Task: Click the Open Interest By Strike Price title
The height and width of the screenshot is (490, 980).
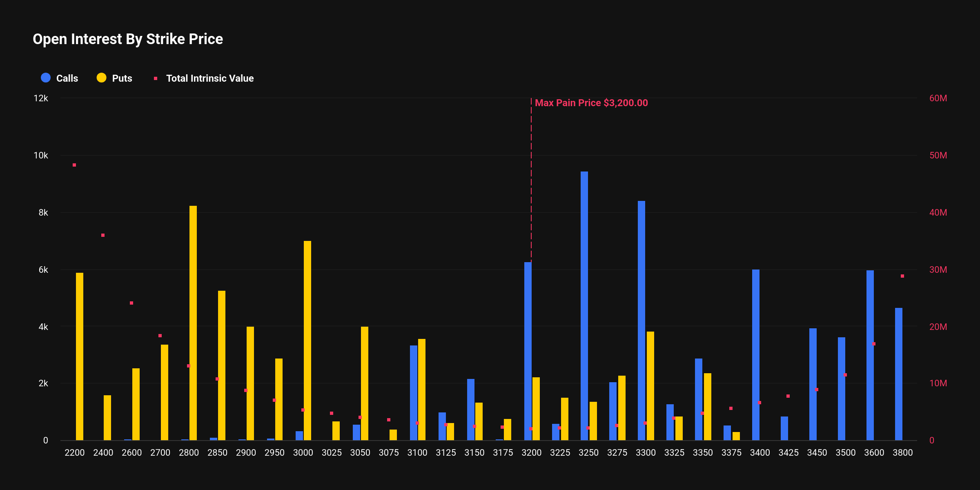Action: (128, 39)
